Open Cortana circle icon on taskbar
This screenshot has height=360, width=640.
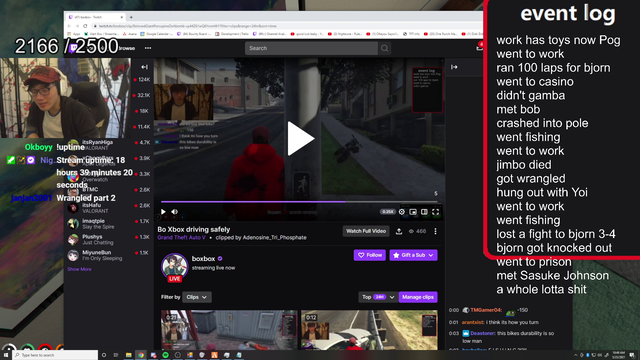(x=104, y=355)
